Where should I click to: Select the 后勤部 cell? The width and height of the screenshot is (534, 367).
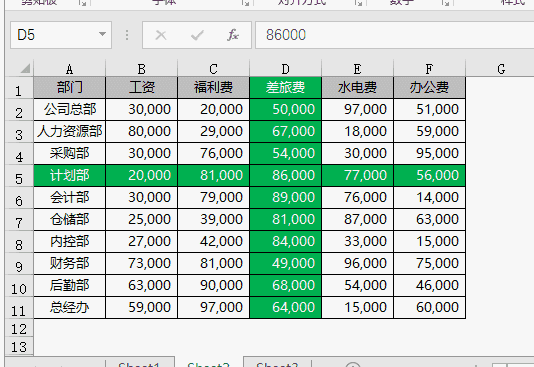pos(69,285)
